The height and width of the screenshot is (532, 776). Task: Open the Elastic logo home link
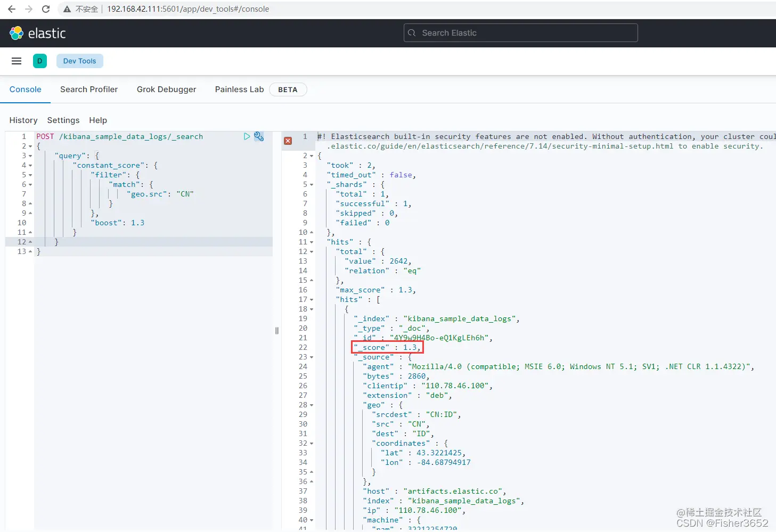coord(38,33)
